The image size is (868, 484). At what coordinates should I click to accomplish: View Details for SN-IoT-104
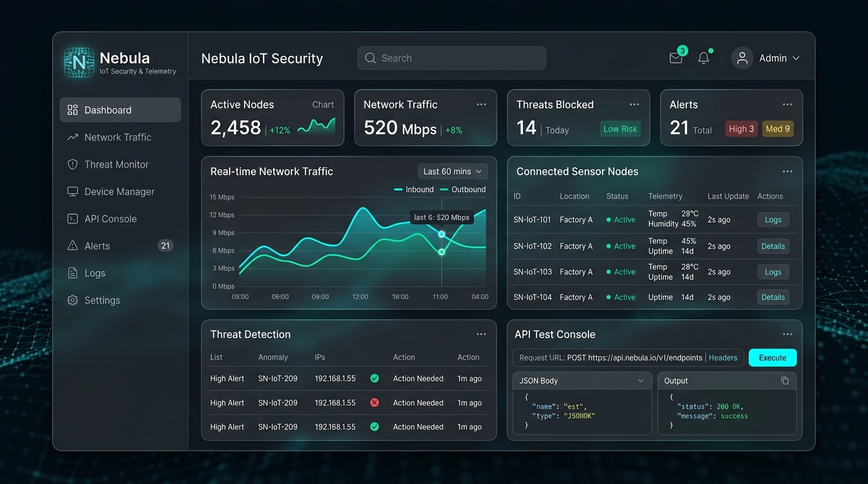coord(773,297)
